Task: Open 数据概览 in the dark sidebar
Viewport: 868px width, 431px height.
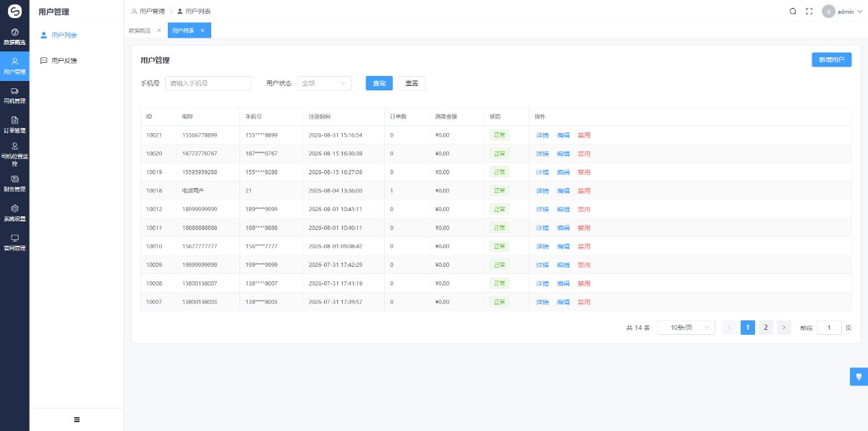Action: click(14, 37)
